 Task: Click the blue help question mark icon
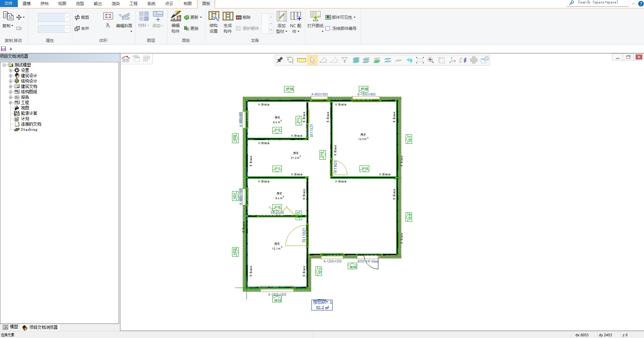click(641, 4)
